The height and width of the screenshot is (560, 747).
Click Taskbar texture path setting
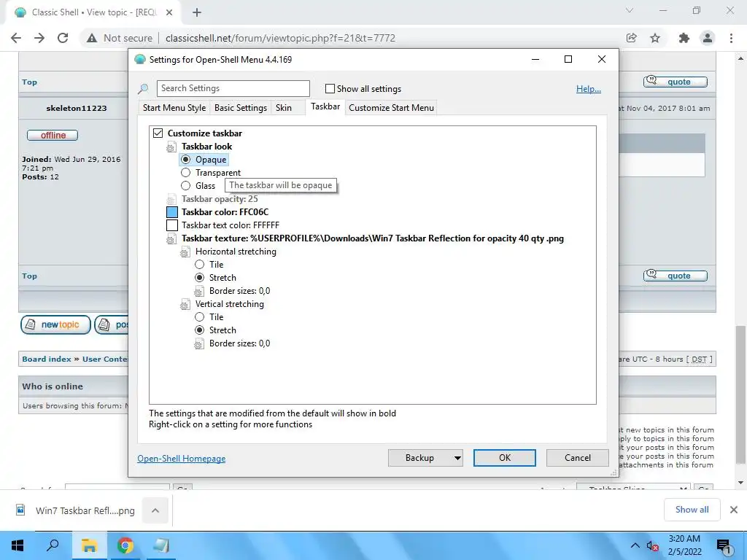[x=373, y=238]
